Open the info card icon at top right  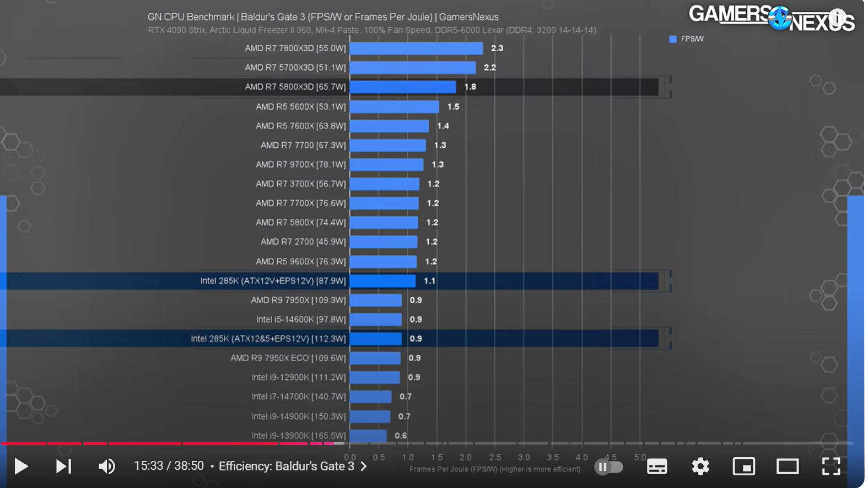837,18
